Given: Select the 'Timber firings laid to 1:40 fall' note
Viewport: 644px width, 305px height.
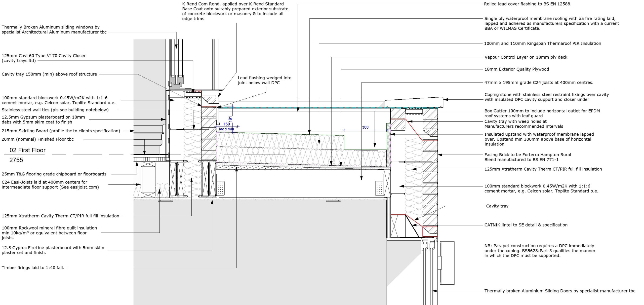Looking at the screenshot, I should (33, 268).
